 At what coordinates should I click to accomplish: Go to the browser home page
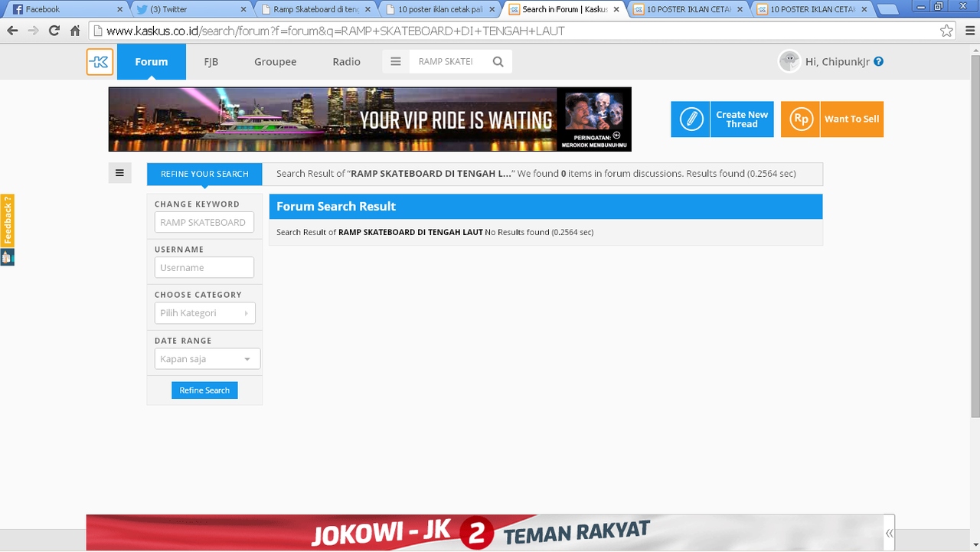pyautogui.click(x=75, y=31)
